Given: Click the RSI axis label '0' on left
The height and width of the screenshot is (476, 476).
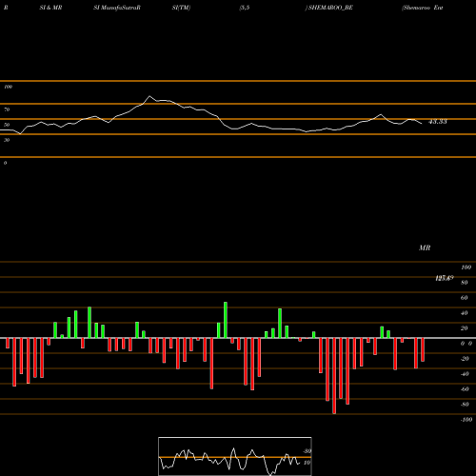Looking at the screenshot, I should tap(5, 163).
